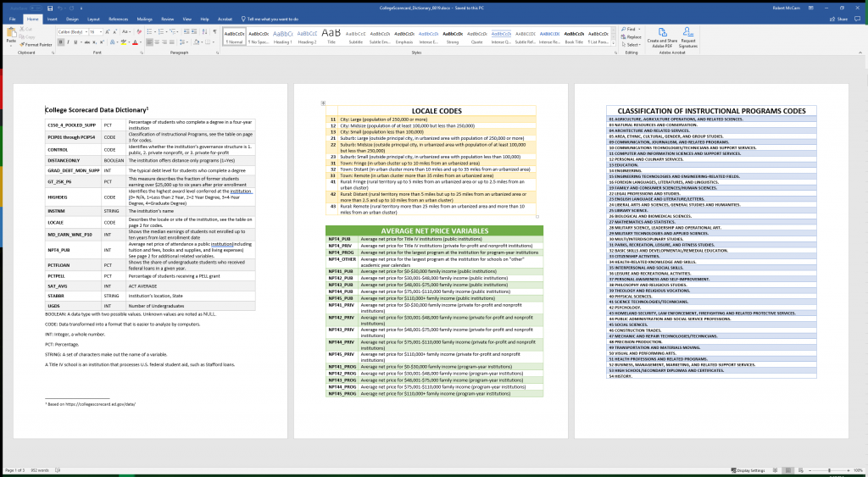Open the Multilevel List dropdown

pyautogui.click(x=177, y=31)
